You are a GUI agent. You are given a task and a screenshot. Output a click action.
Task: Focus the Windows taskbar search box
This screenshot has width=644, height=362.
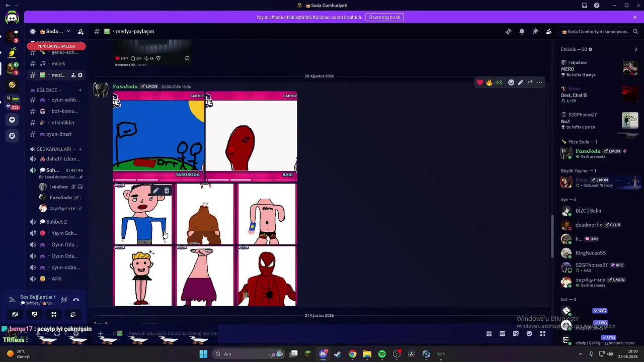[249, 354]
